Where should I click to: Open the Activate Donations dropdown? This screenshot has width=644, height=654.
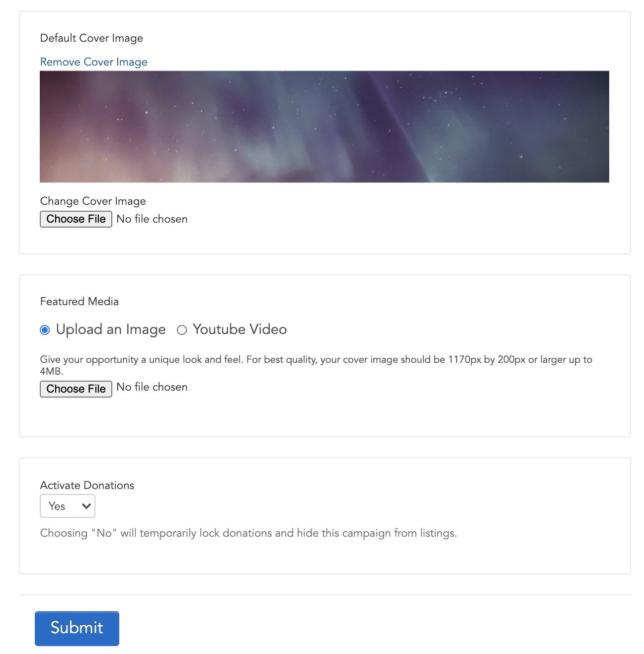click(x=68, y=506)
